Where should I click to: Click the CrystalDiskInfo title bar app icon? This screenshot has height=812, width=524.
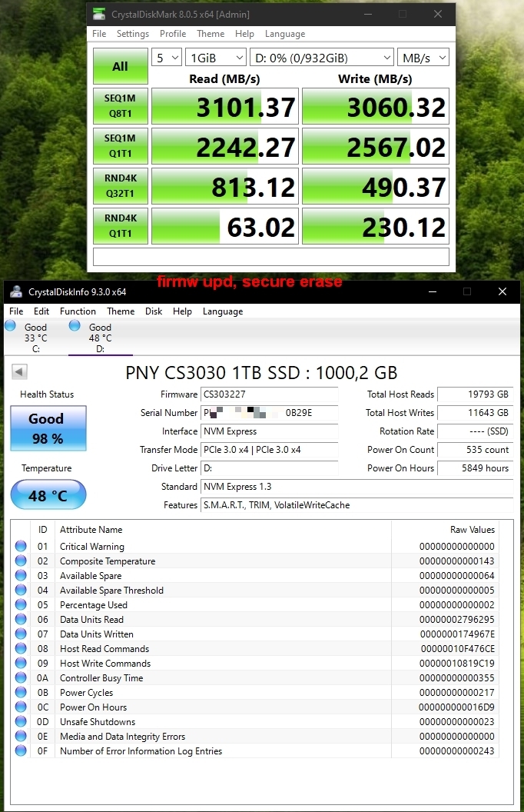(x=17, y=291)
